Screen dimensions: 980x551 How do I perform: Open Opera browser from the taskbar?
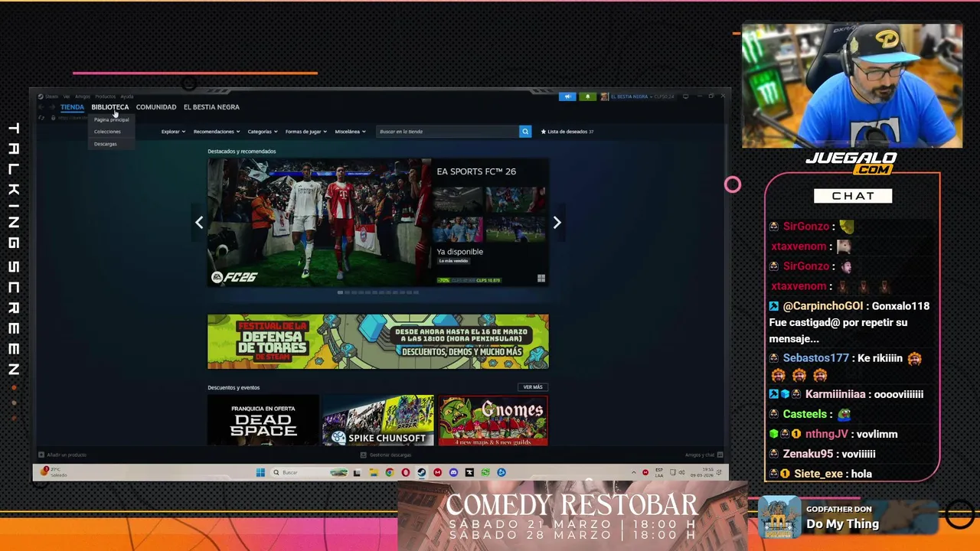pyautogui.click(x=406, y=472)
